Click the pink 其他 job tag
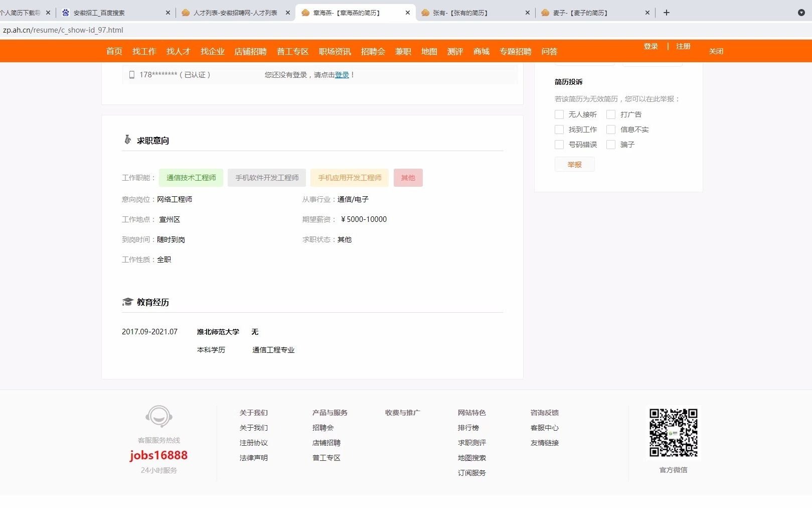This screenshot has width=812, height=508. click(x=408, y=178)
